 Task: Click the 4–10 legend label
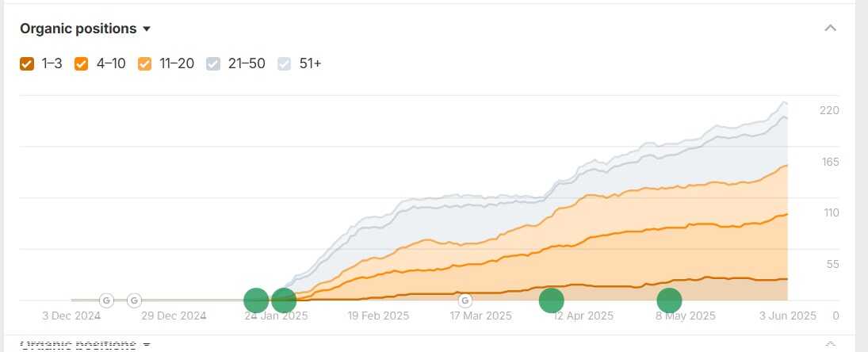(x=111, y=63)
